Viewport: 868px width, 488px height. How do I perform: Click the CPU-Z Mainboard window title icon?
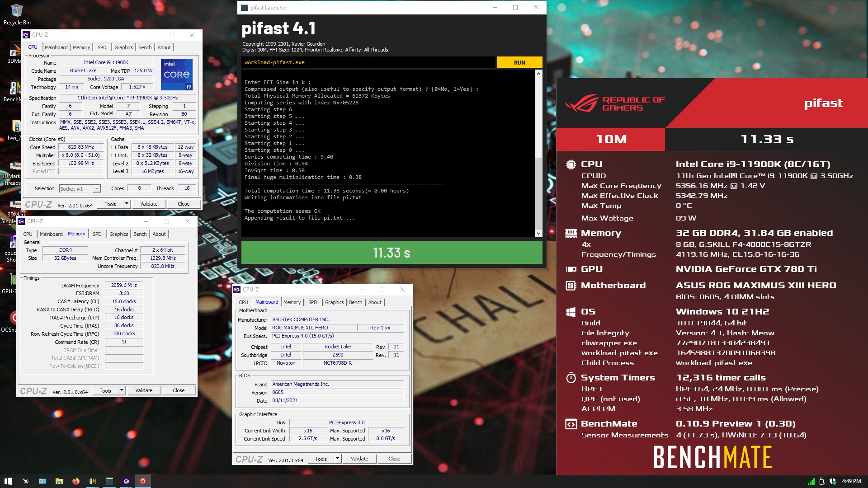pyautogui.click(x=237, y=290)
